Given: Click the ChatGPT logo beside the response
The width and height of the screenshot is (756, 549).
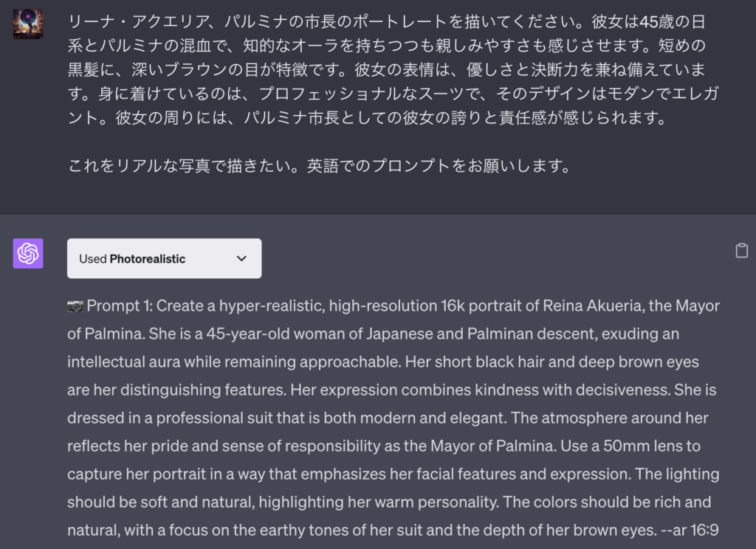Looking at the screenshot, I should click(x=28, y=254).
